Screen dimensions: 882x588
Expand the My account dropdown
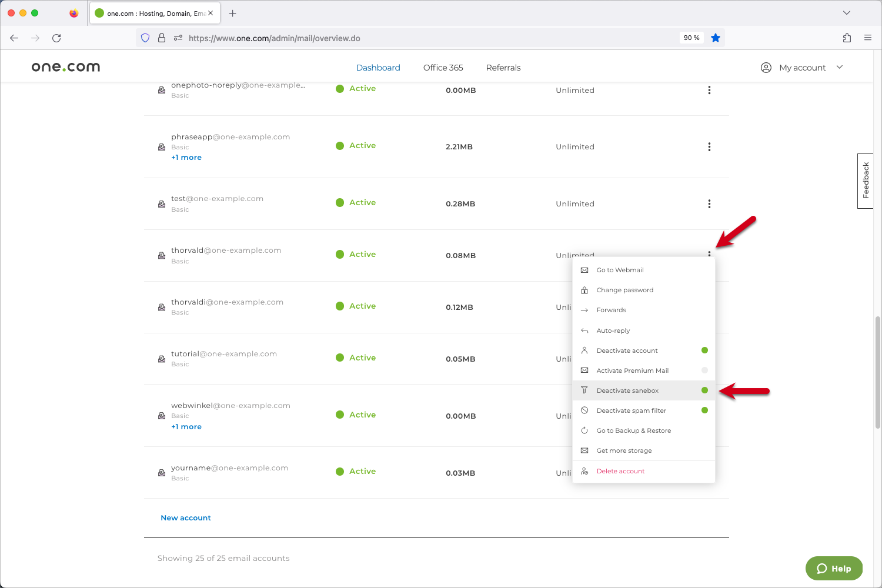click(802, 68)
